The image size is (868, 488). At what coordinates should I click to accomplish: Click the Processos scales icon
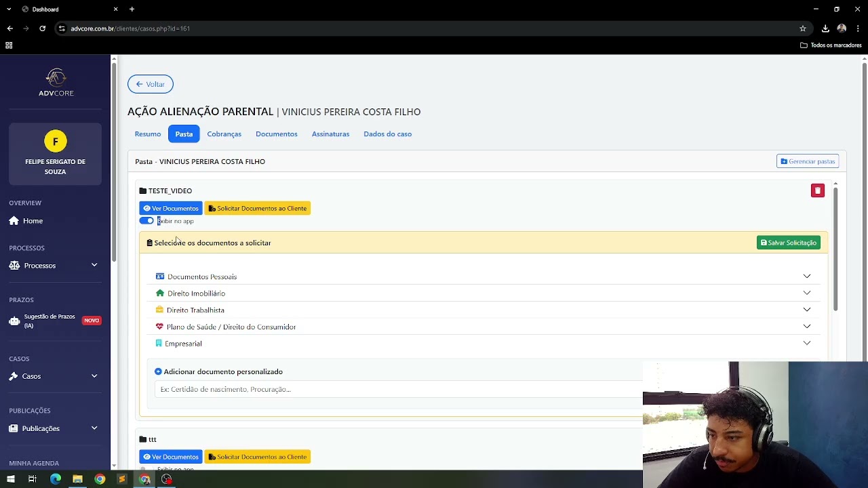(14, 266)
